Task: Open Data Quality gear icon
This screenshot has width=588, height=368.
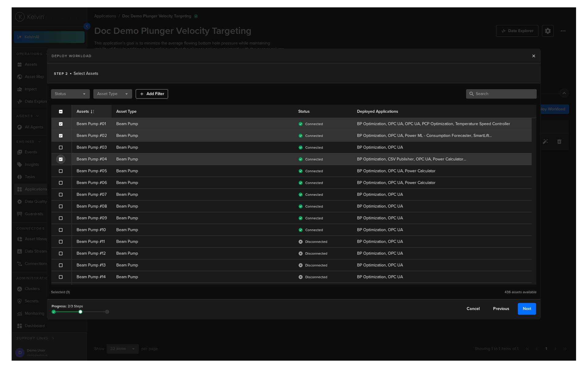Action: click(x=20, y=202)
